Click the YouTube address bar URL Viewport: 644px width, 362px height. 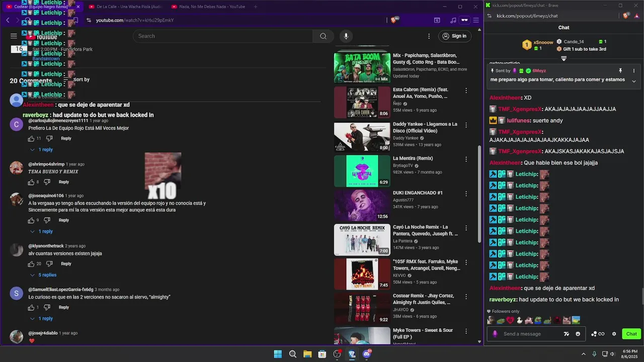tap(135, 20)
